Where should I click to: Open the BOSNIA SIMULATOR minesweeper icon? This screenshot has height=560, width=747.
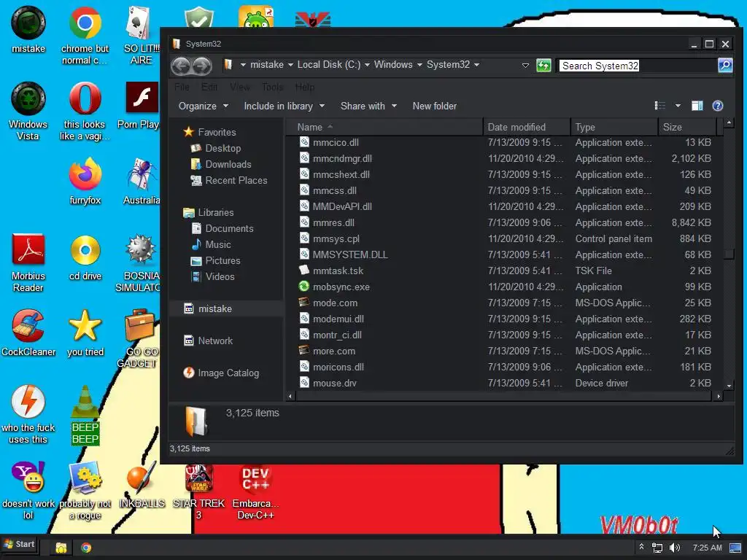(138, 262)
